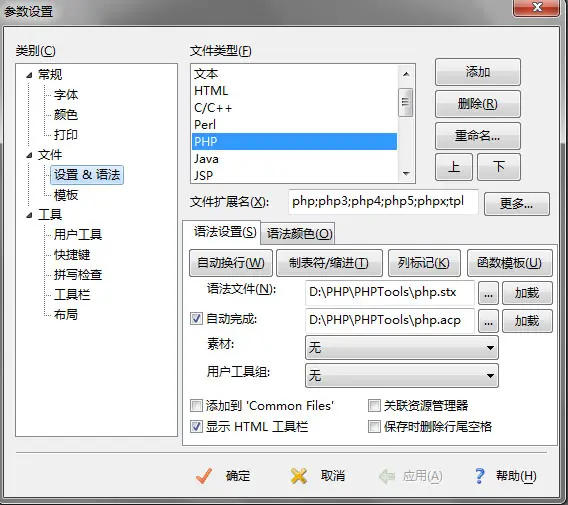The height and width of the screenshot is (505, 568).
Task: Enable 添加到 'Common Files' checkbox
Action: point(196,405)
